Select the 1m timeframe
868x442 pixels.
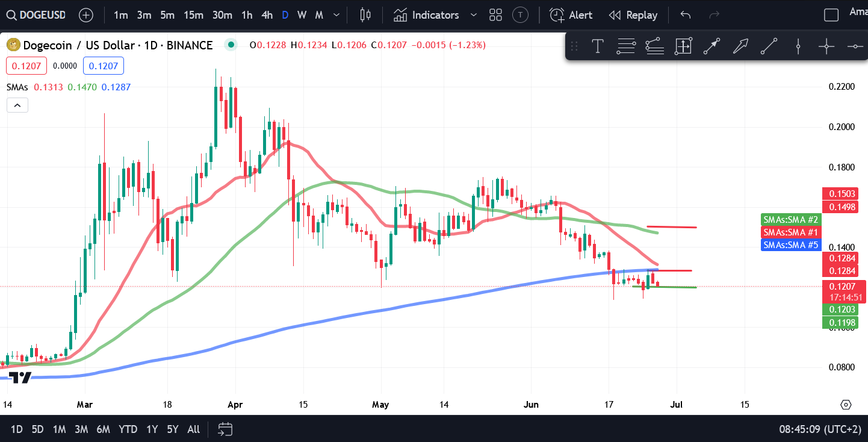(120, 15)
